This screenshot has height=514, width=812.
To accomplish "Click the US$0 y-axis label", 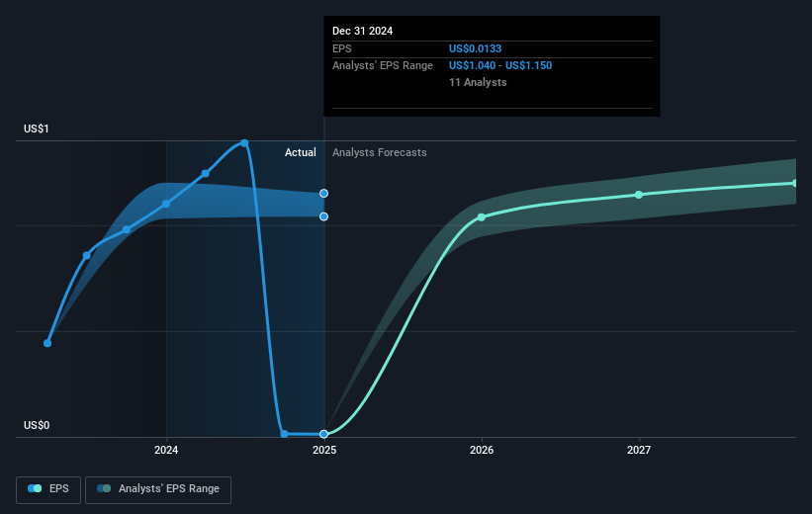I will click(37, 425).
